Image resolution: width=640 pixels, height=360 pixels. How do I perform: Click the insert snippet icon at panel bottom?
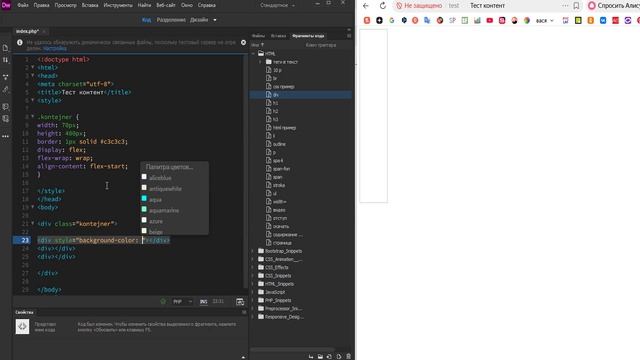(311, 356)
